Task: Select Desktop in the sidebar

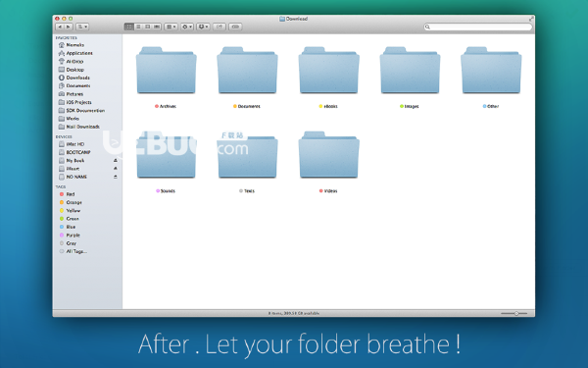Action: [x=72, y=70]
